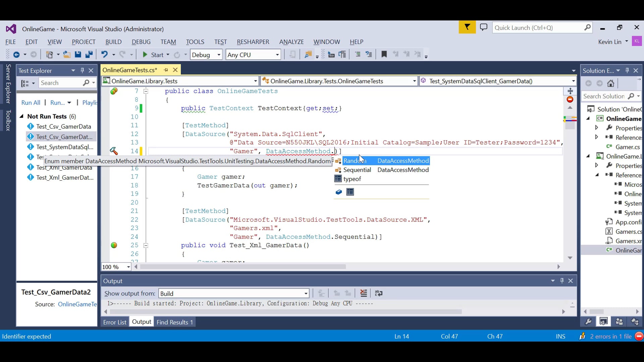644x362 pixels.
Task: Open the Any CPU platform dropdown
Action: coord(277,55)
